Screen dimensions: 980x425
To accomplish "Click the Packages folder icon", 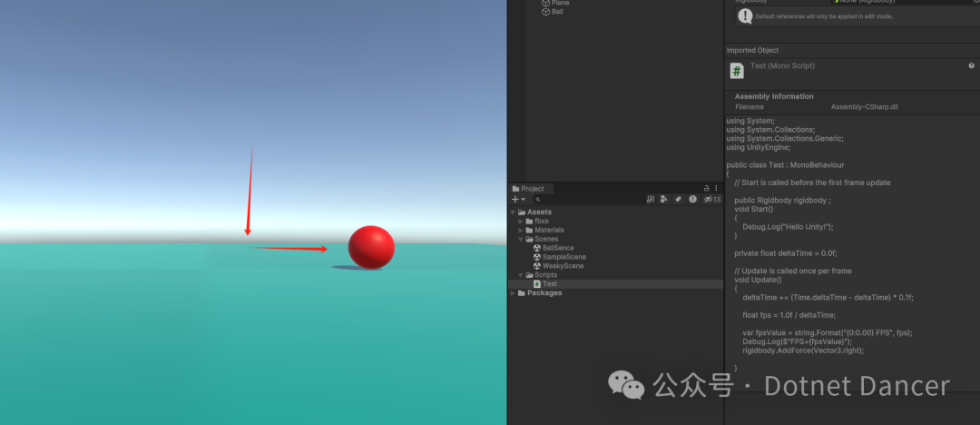I will click(522, 293).
